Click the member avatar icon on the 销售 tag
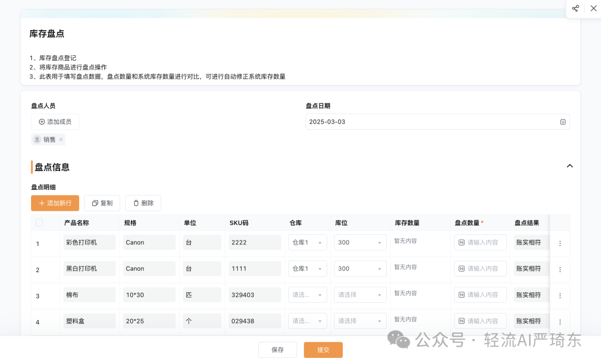 pyautogui.click(x=36, y=139)
